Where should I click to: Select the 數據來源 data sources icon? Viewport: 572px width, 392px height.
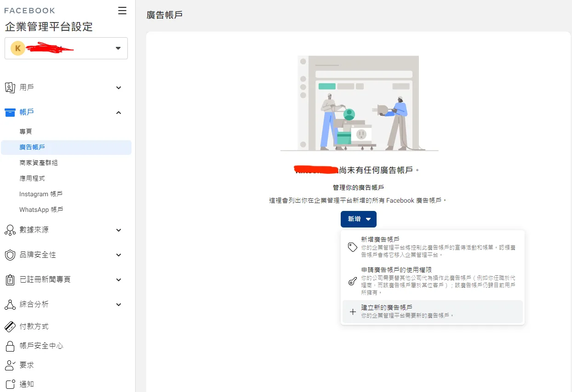pyautogui.click(x=10, y=230)
